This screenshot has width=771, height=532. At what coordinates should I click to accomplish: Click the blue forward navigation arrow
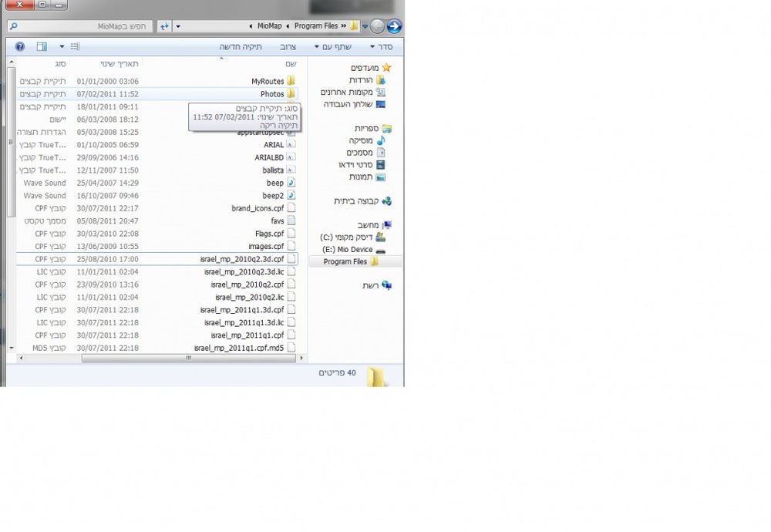pos(394,26)
